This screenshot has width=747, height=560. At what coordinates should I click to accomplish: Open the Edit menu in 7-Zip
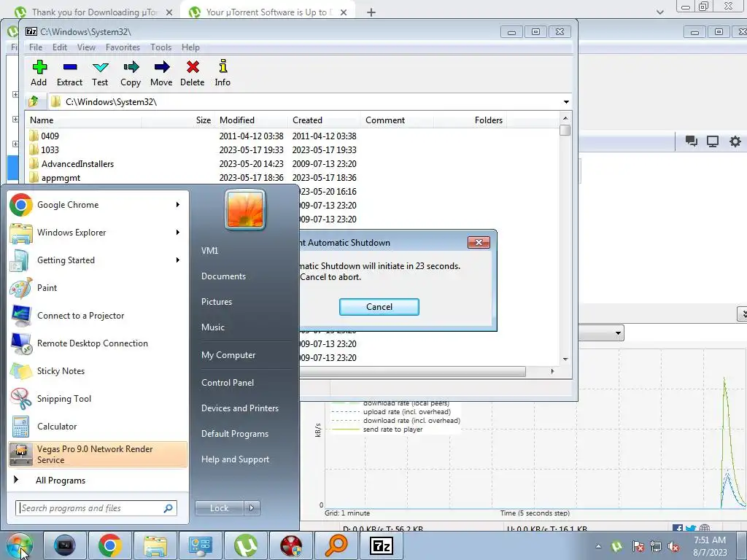[x=60, y=47]
